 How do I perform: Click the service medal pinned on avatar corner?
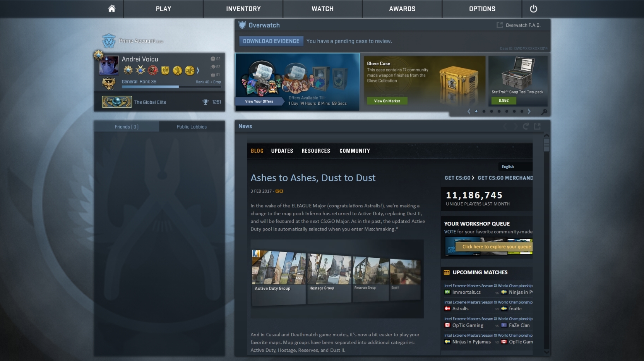tap(98, 55)
